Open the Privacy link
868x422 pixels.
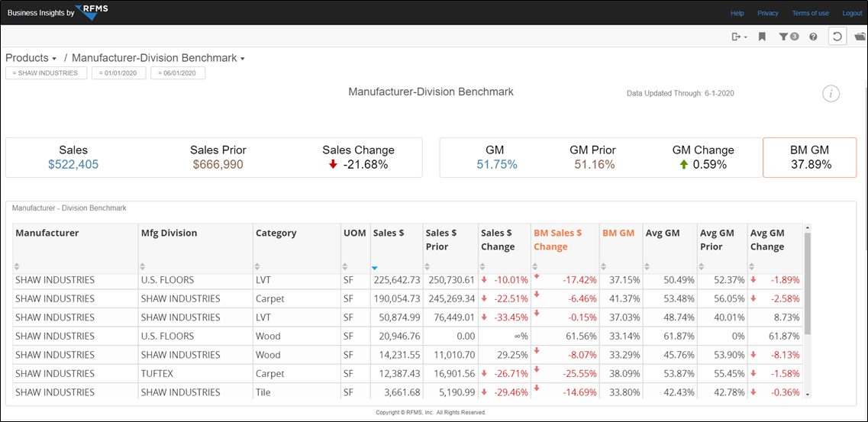[768, 13]
